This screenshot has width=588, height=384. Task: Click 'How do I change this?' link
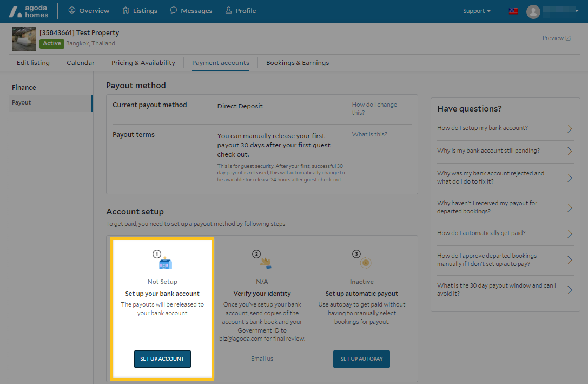374,108
